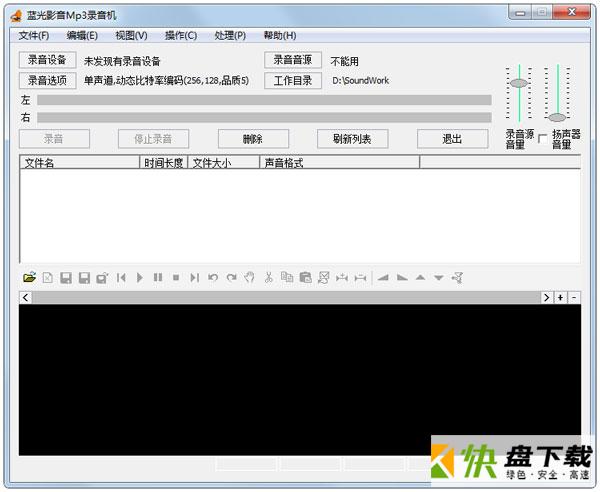Click the disabled 录音 button
The height and width of the screenshot is (492, 600).
[54, 139]
